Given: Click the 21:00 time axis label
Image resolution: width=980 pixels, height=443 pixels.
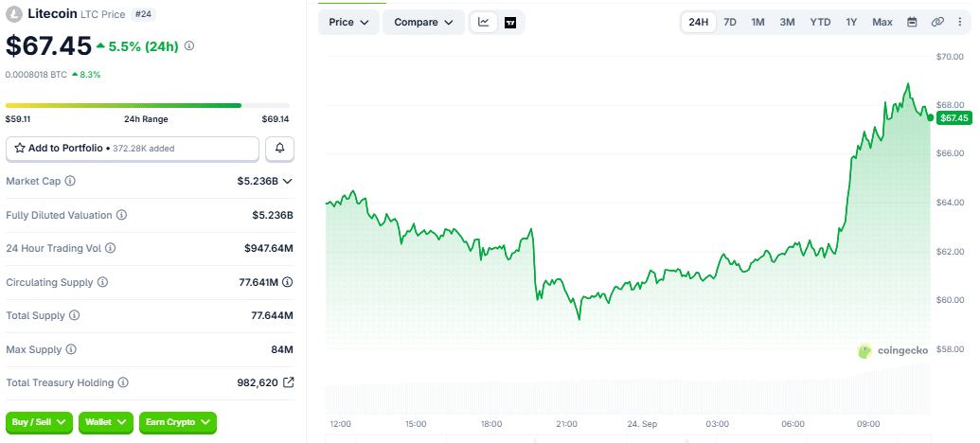Looking at the screenshot, I should click(x=567, y=424).
